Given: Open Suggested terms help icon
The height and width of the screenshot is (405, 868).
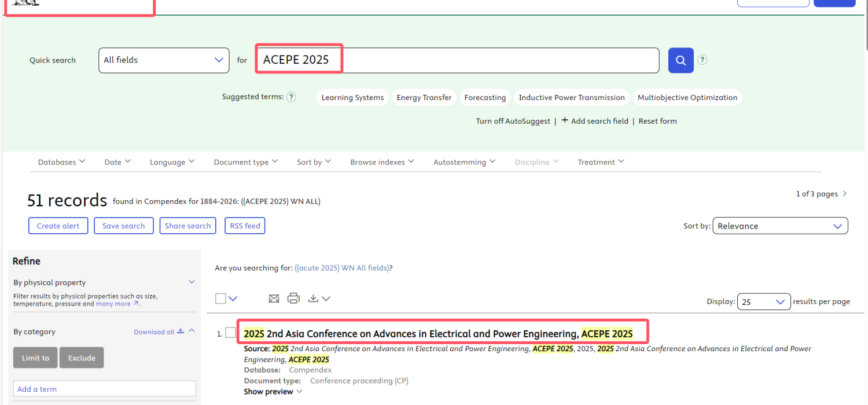Looking at the screenshot, I should [x=292, y=97].
